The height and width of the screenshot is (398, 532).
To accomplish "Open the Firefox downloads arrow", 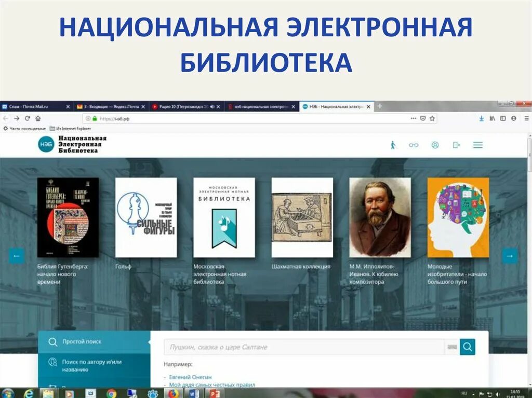I will point(481,118).
